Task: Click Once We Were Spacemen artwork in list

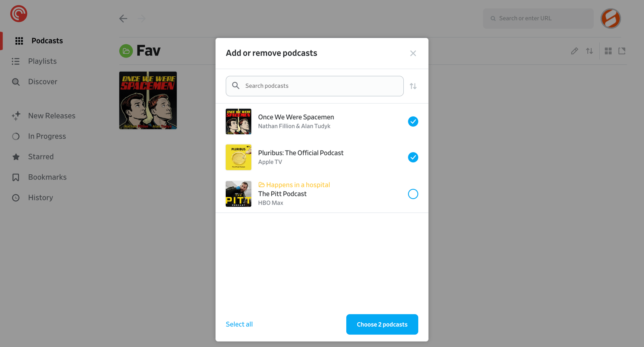Action: (239, 121)
